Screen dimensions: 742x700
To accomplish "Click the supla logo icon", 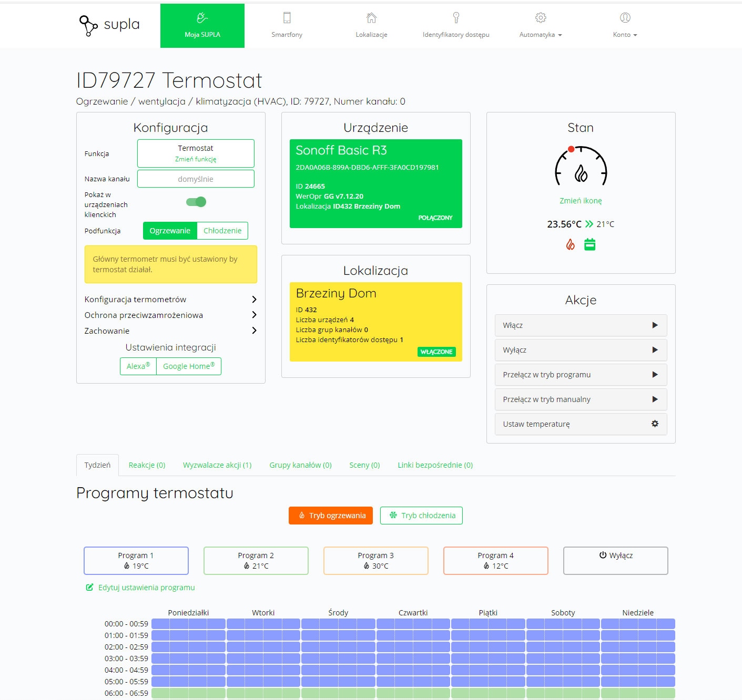I will (88, 25).
